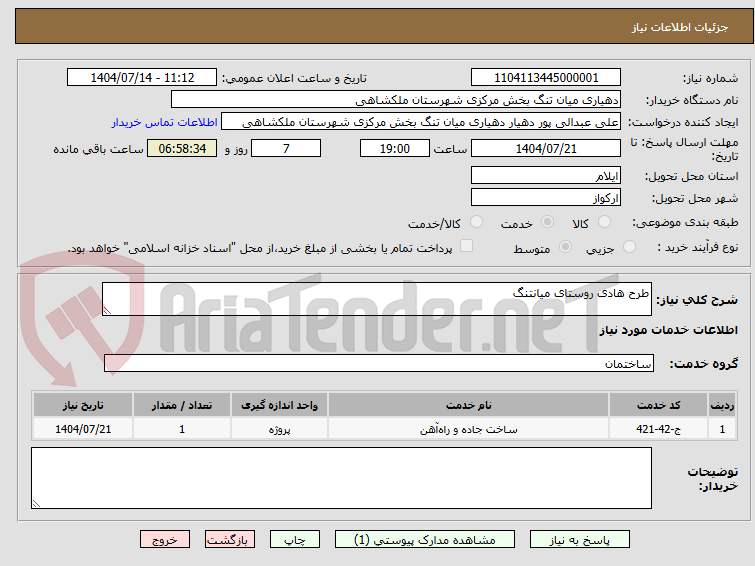Select the کالا radio button
The width and height of the screenshot is (755, 566).
coord(604,222)
